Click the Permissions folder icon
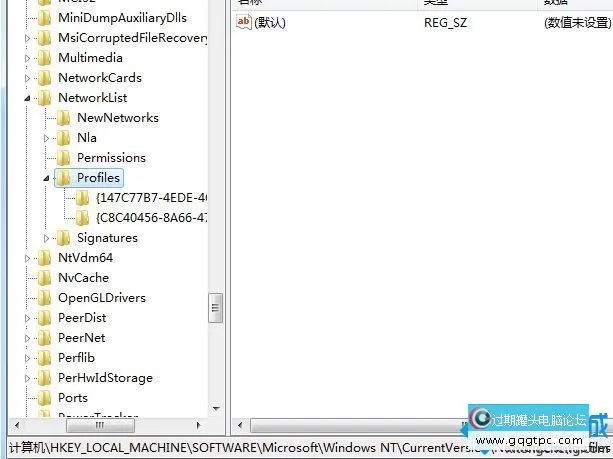The height and width of the screenshot is (459, 613). 64,158
